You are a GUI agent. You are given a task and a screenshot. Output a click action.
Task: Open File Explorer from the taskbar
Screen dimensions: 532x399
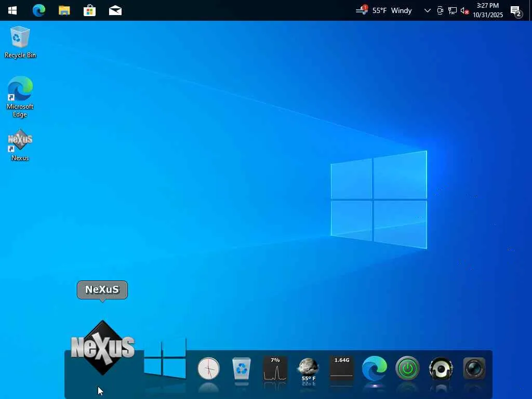(64, 10)
